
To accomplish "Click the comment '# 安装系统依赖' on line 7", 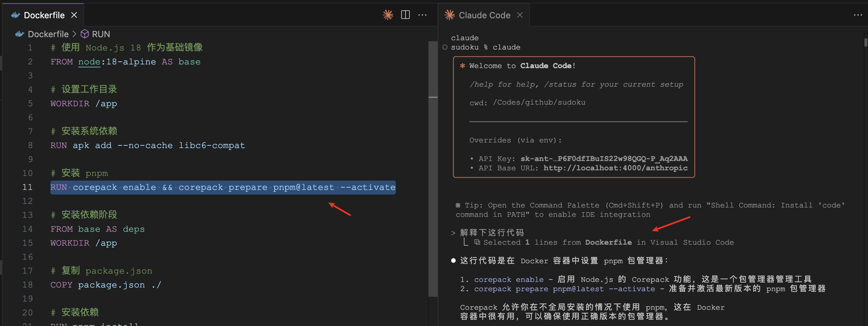I will [x=84, y=131].
